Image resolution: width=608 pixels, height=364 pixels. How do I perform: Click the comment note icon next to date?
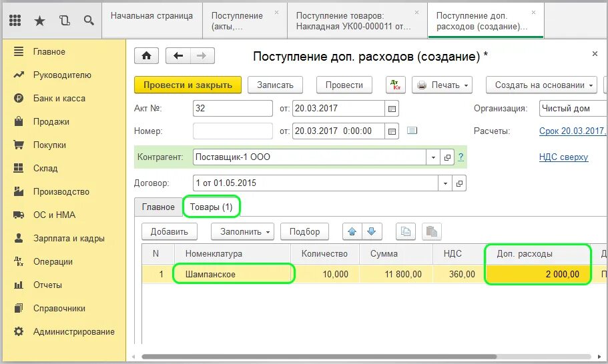point(412,131)
